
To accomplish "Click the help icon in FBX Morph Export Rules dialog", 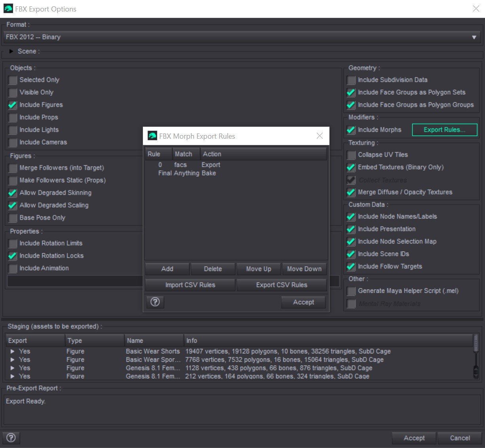I will 155,302.
